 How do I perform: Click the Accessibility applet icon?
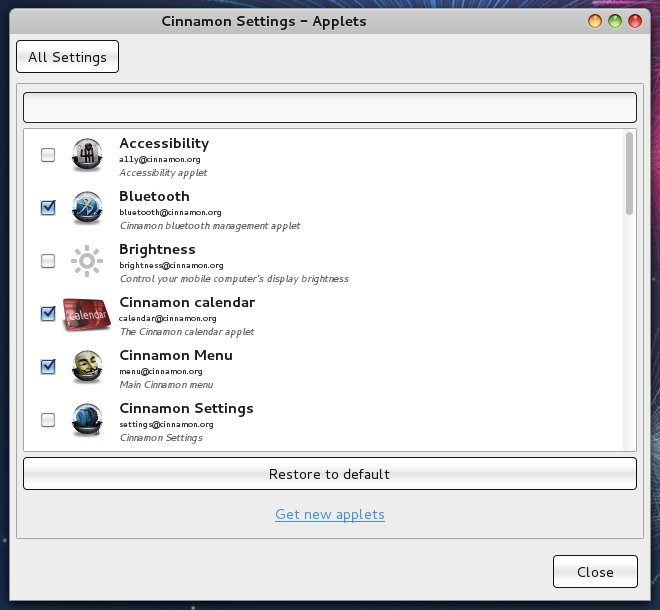coord(87,155)
